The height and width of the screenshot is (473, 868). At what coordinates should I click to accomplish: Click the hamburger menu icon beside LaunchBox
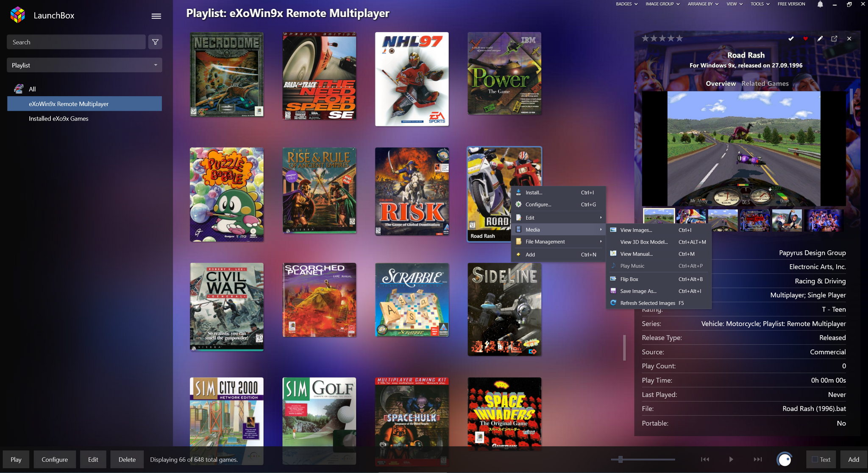click(x=156, y=16)
